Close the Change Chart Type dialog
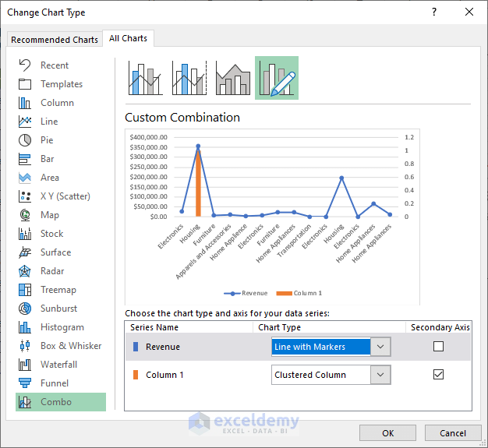This screenshot has width=488, height=448. pos(469,12)
